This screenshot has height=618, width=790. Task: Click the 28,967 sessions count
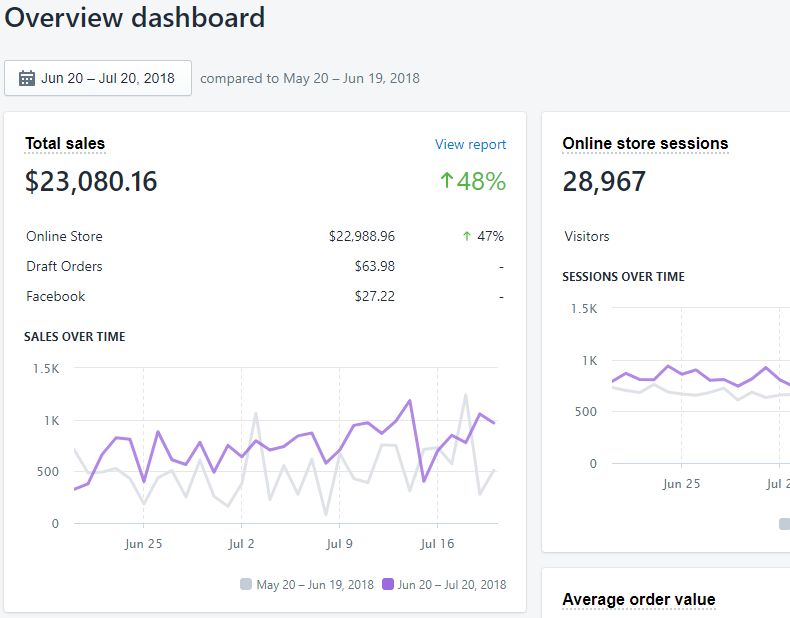point(604,182)
